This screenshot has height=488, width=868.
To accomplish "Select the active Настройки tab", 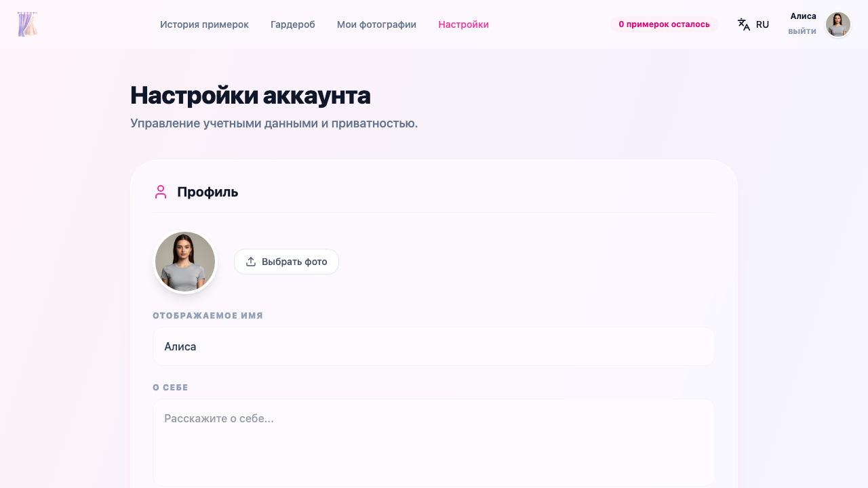I will (x=463, y=24).
